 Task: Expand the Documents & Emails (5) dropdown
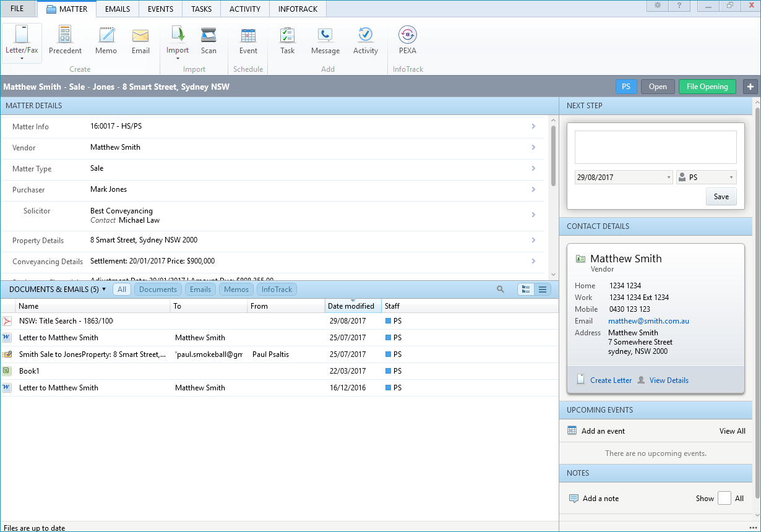point(104,289)
